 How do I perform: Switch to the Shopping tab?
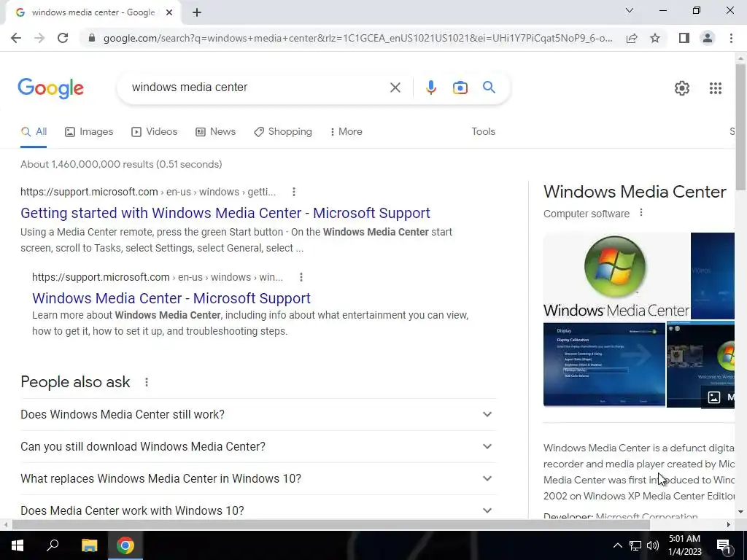(x=283, y=132)
